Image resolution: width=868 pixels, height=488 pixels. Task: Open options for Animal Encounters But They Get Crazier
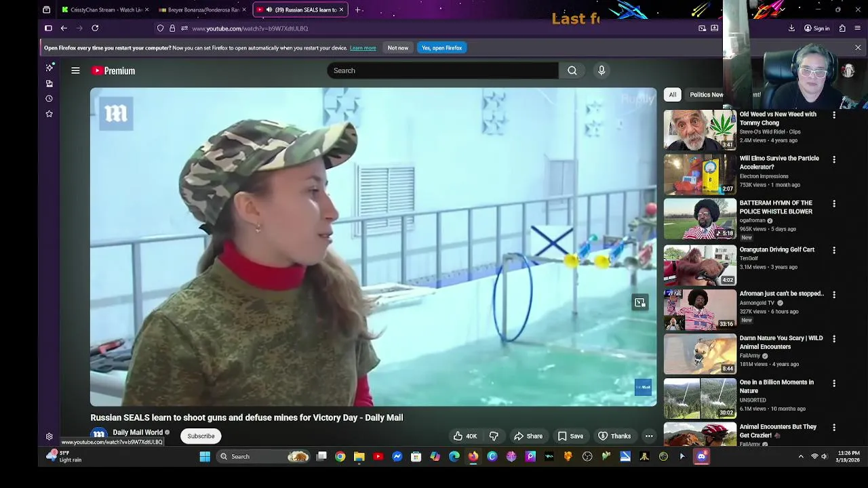click(x=834, y=428)
